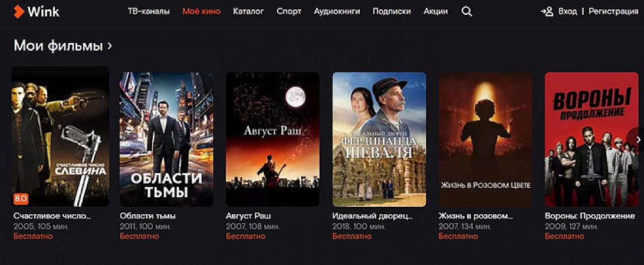Click the Идеальный дворец film title
644x265 pixels.
point(373,216)
